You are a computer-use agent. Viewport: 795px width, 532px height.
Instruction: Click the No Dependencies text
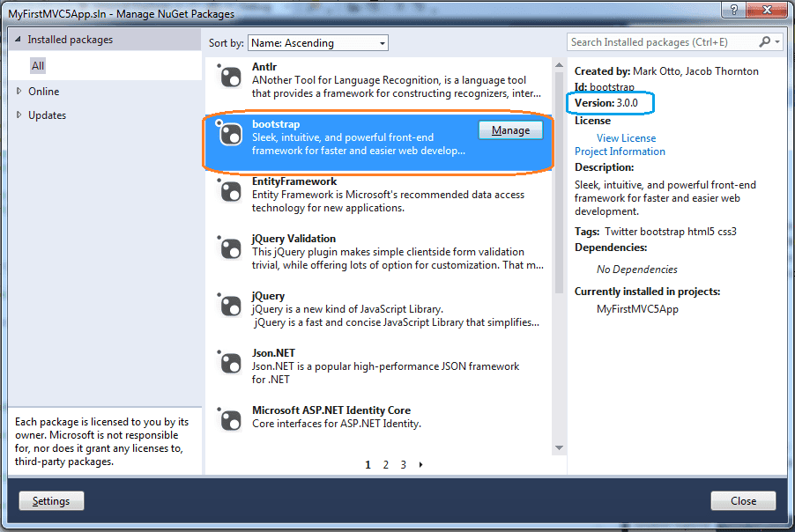tap(637, 270)
